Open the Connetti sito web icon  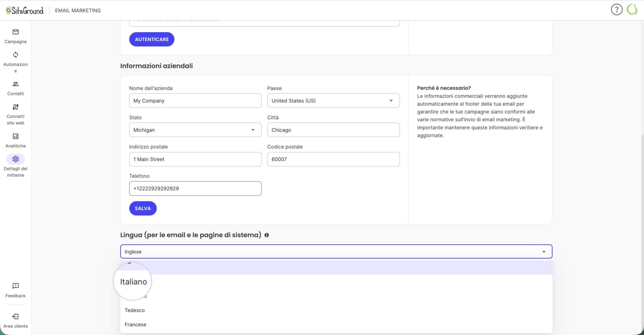(16, 107)
